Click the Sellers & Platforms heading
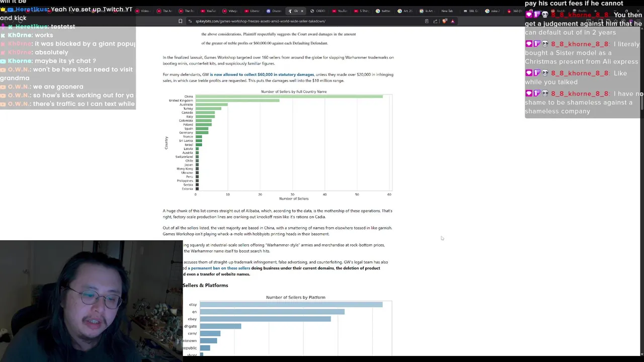Viewport: 644px width, 362px height. [205, 285]
